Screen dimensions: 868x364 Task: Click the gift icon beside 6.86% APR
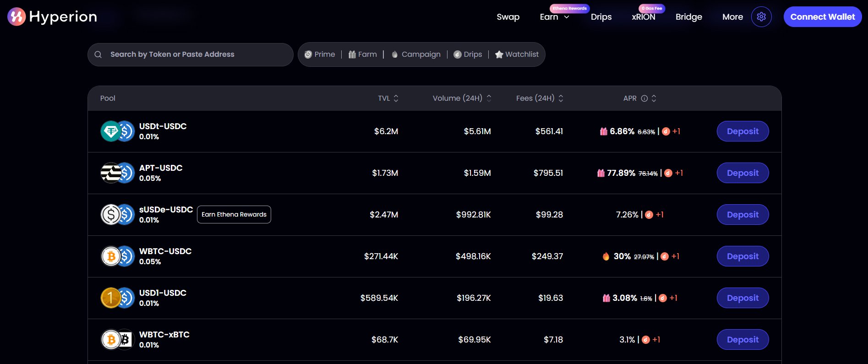coord(604,131)
